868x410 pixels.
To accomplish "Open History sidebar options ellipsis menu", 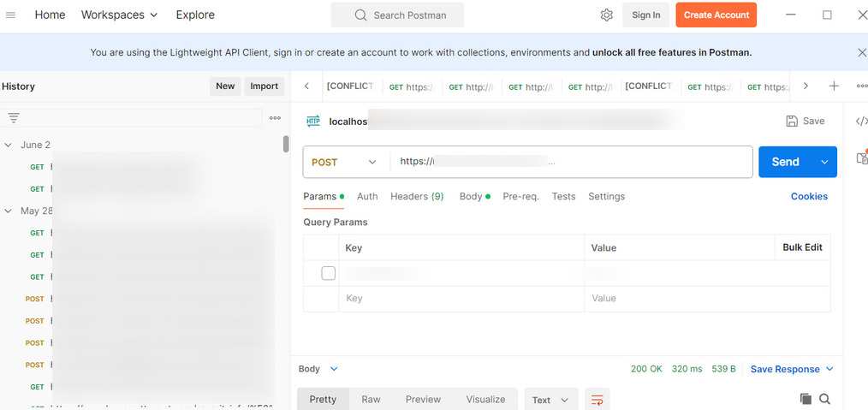I will point(275,118).
